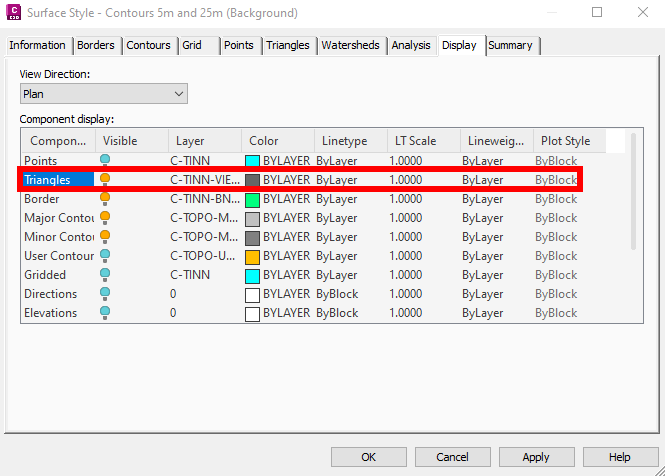Switch to the Summary tab

click(x=510, y=45)
